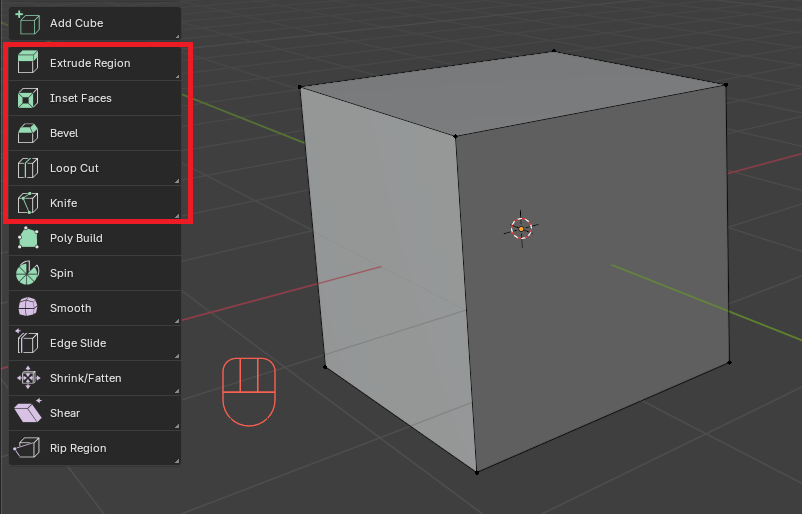Image resolution: width=802 pixels, height=514 pixels.
Task: Click the 'Inset Faces' text label
Action: point(81,98)
